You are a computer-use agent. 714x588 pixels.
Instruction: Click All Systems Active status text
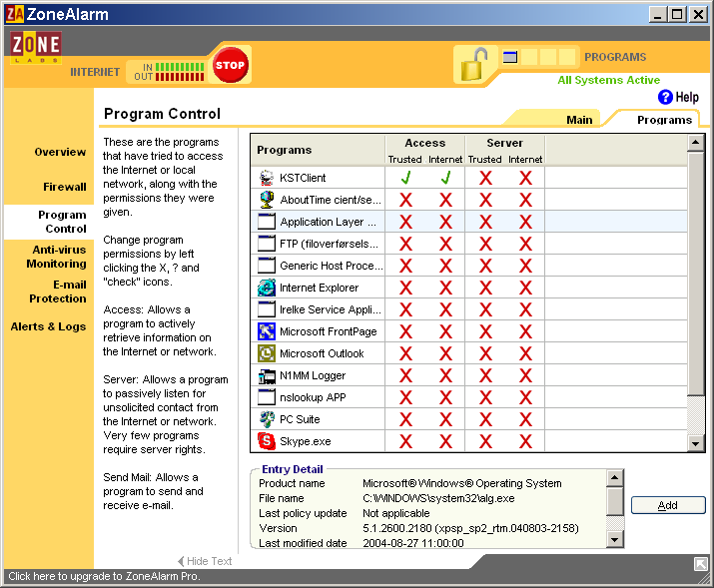coord(609,80)
